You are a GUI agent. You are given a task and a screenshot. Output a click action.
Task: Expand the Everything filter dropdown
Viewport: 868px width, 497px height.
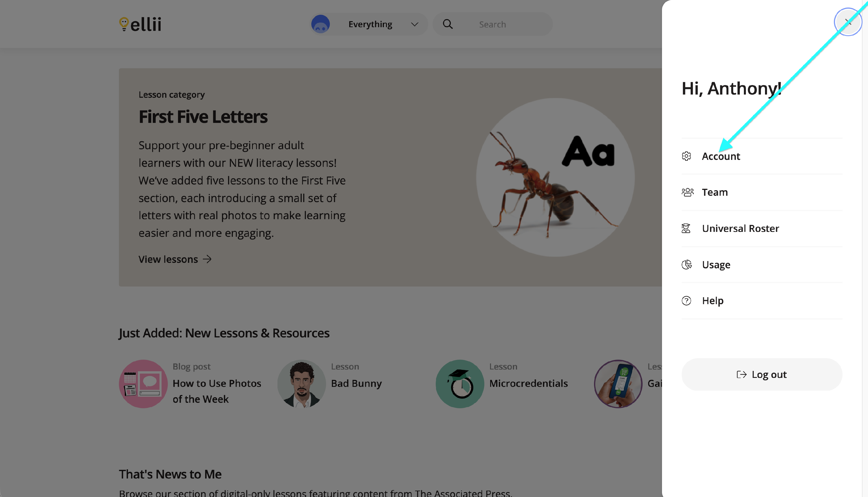414,24
